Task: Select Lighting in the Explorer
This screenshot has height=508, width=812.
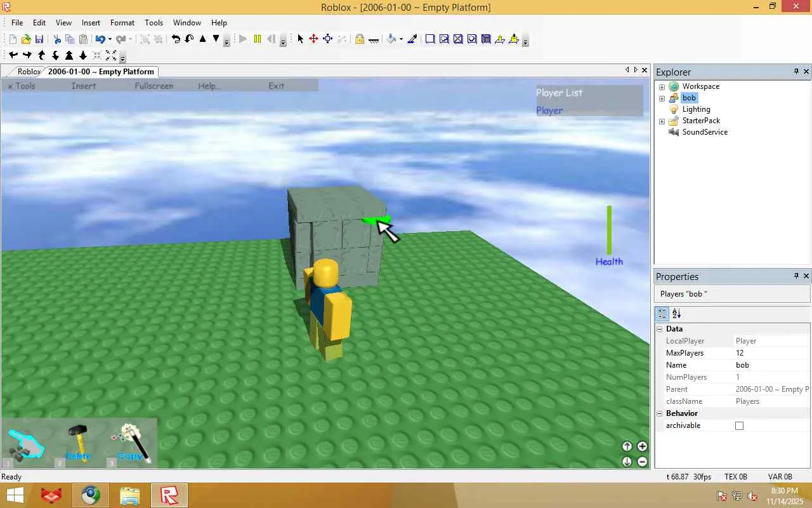Action: [x=696, y=109]
